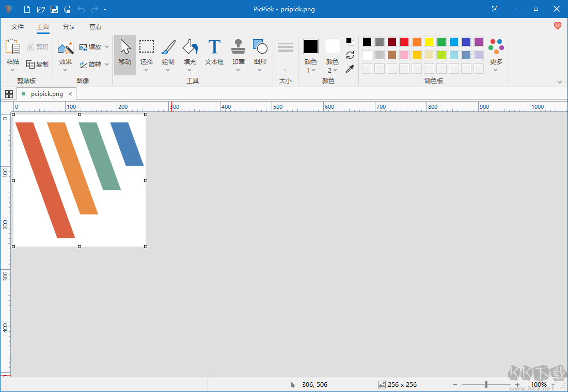Click the red heart icon
The width and height of the screenshot is (568, 392).
(558, 26)
